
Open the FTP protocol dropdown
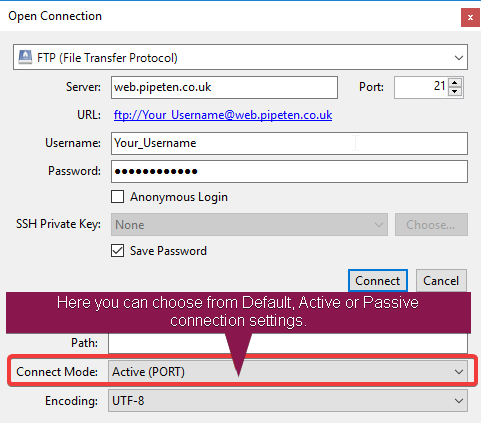pos(240,57)
